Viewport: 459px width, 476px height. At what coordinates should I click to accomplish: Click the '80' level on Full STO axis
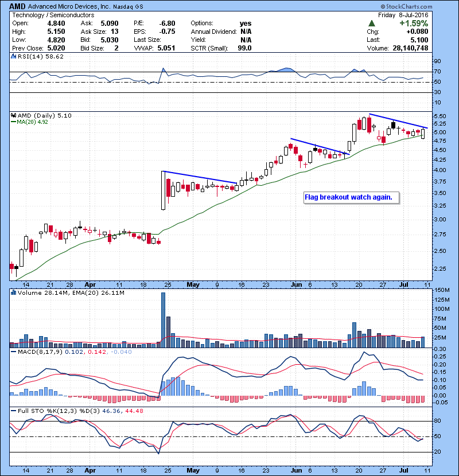(437, 421)
